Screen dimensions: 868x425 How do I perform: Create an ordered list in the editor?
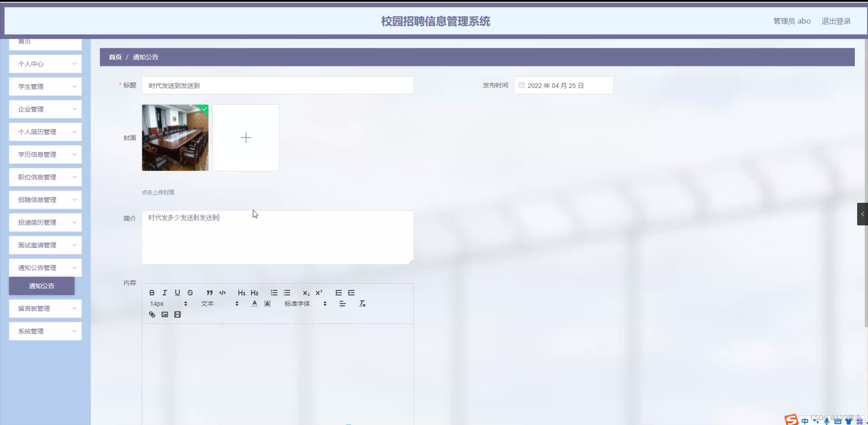pos(274,293)
